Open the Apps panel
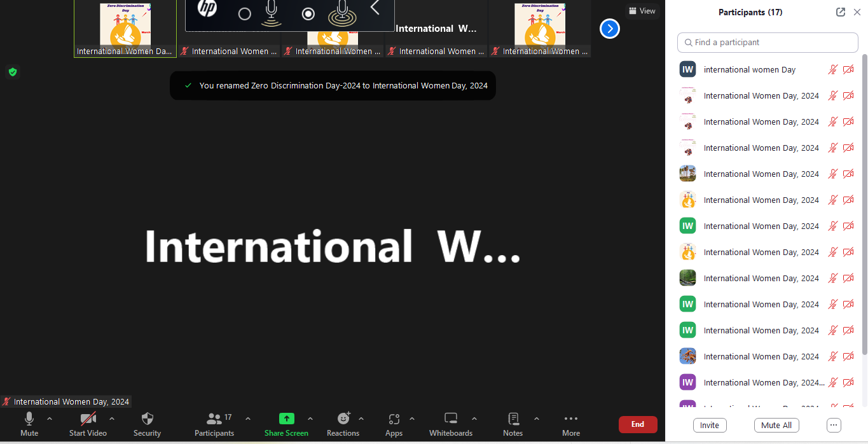This screenshot has height=444, width=868. [x=394, y=424]
